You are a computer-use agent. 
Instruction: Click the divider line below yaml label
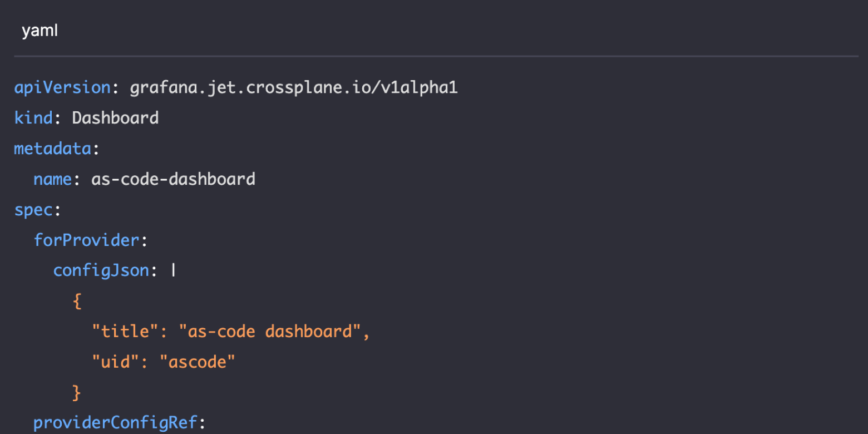[436, 56]
